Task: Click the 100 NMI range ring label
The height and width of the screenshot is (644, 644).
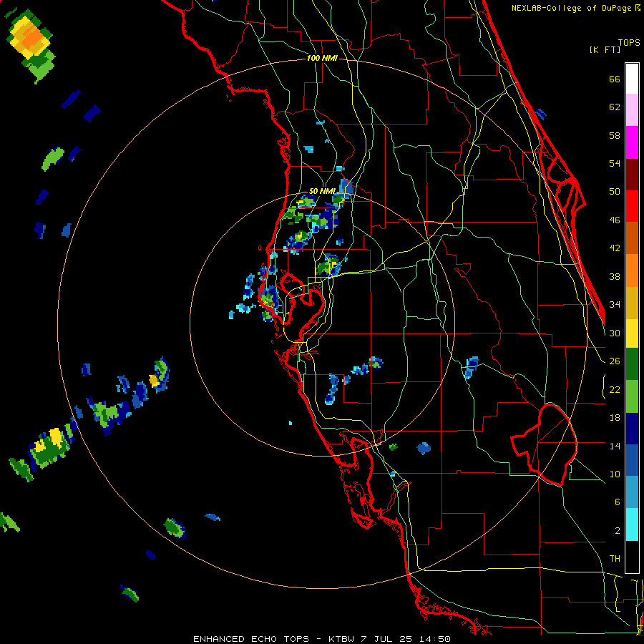Action: [322, 59]
